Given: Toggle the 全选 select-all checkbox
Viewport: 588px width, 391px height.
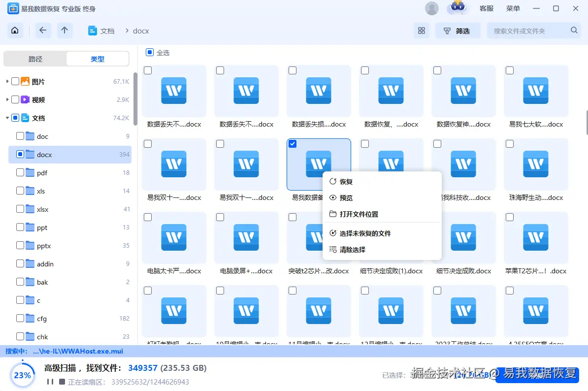Looking at the screenshot, I should tap(150, 53).
